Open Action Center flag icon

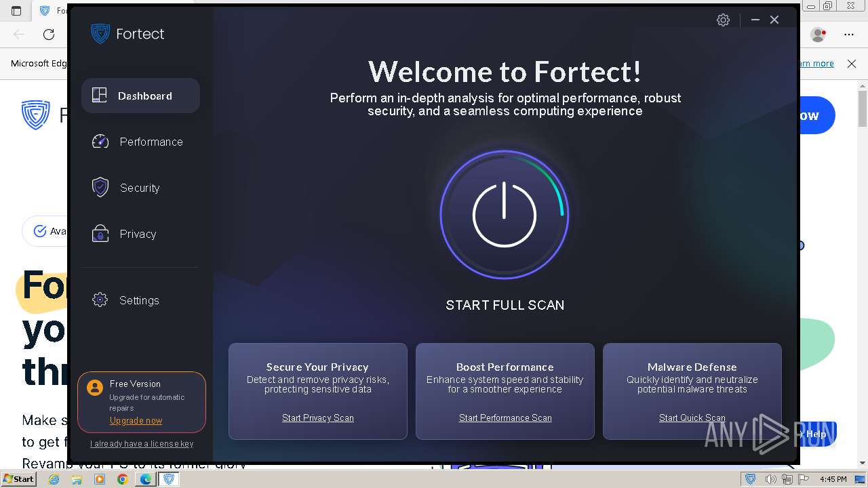[x=804, y=479]
